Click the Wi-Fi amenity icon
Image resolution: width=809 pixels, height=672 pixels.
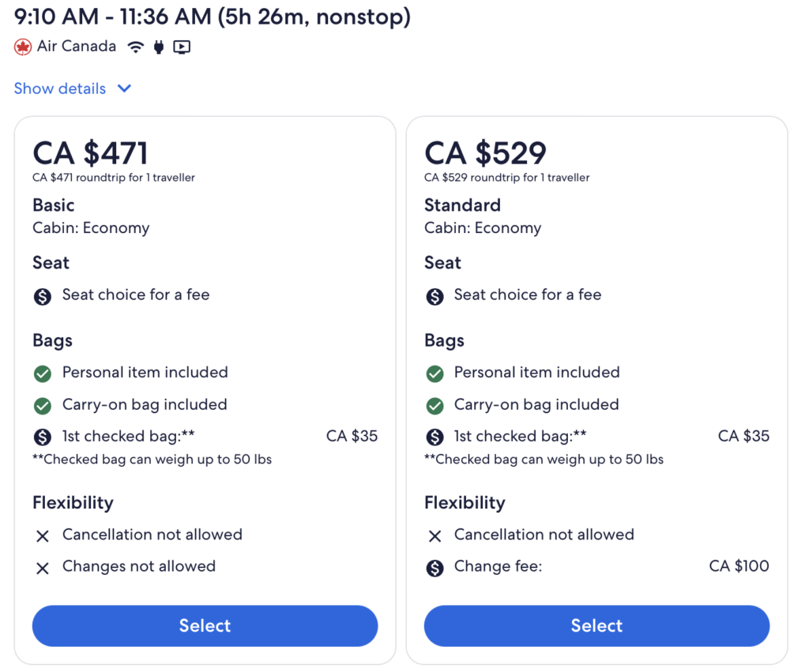click(136, 47)
